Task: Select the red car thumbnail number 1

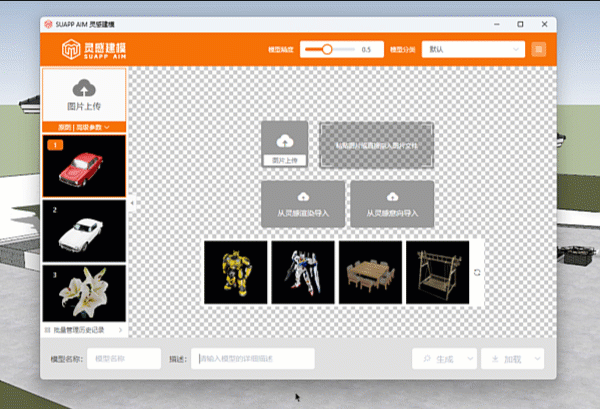Action: click(x=84, y=166)
